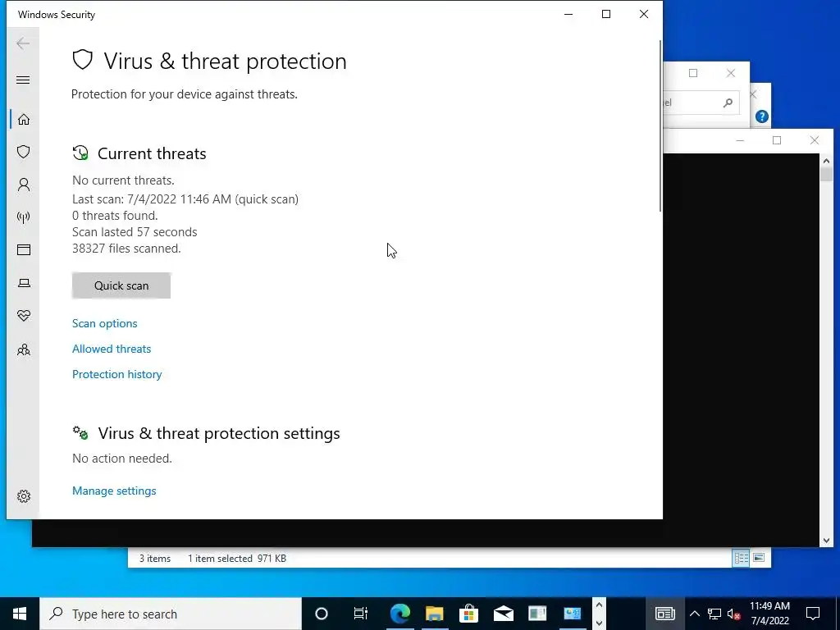The width and height of the screenshot is (840, 630).
Task: Close the Windows Security window
Action: pyautogui.click(x=644, y=15)
